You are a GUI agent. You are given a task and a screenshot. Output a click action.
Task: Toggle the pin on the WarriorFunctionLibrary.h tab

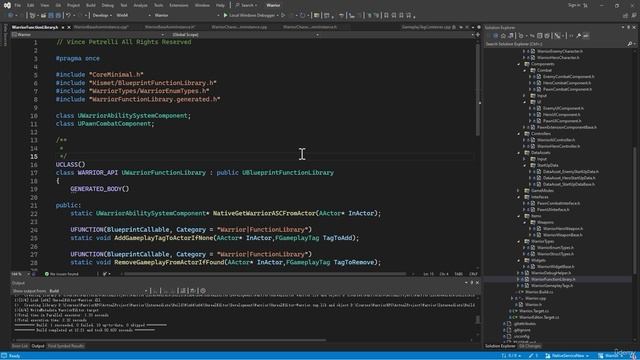(x=62, y=27)
